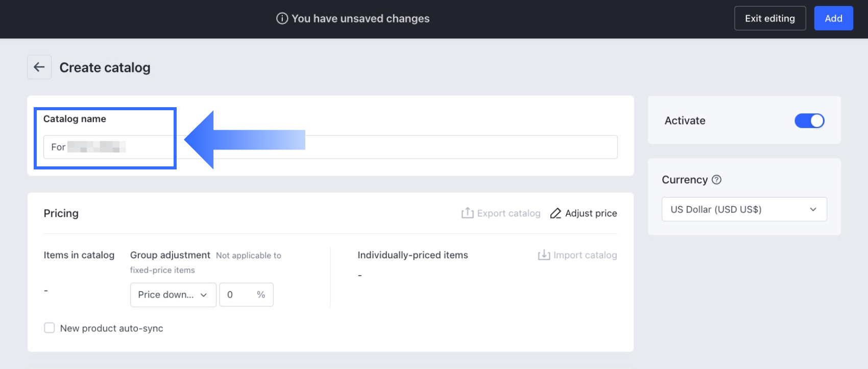Focus the Catalog name text field
868x369 pixels.
[x=357, y=147]
